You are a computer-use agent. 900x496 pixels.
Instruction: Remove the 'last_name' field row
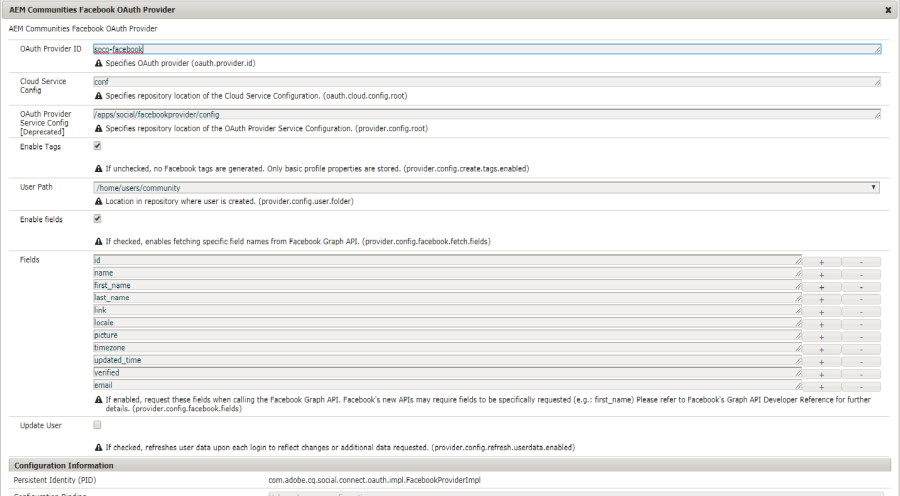861,300
